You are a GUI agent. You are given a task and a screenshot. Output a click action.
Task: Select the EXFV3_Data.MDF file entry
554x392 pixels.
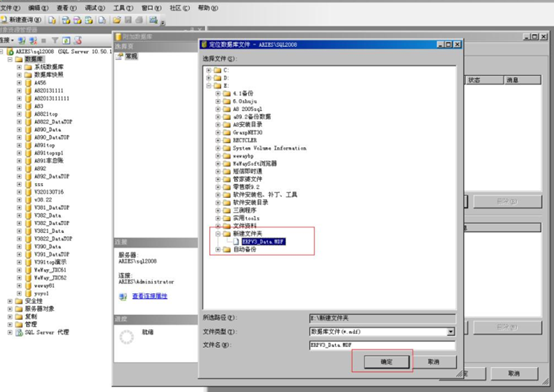263,242
